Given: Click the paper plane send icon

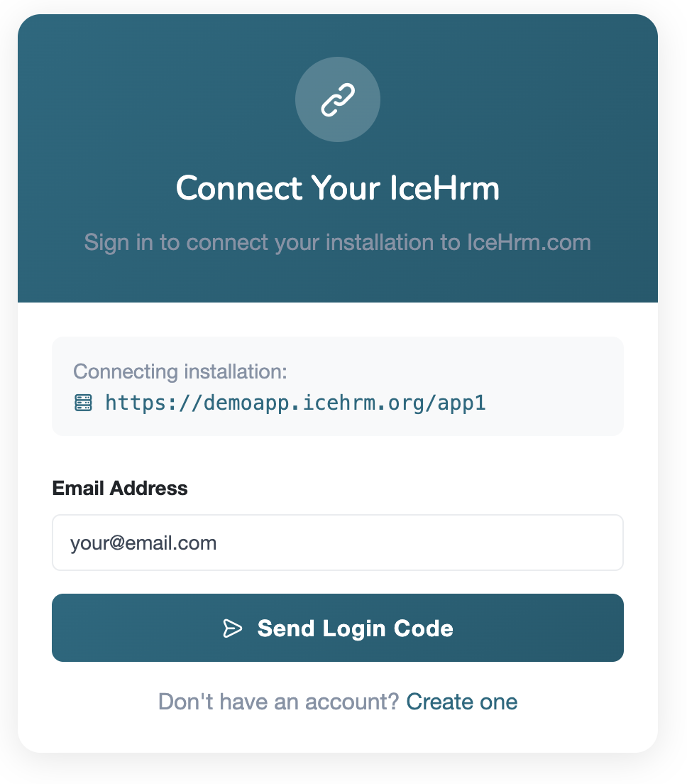Looking at the screenshot, I should (233, 628).
